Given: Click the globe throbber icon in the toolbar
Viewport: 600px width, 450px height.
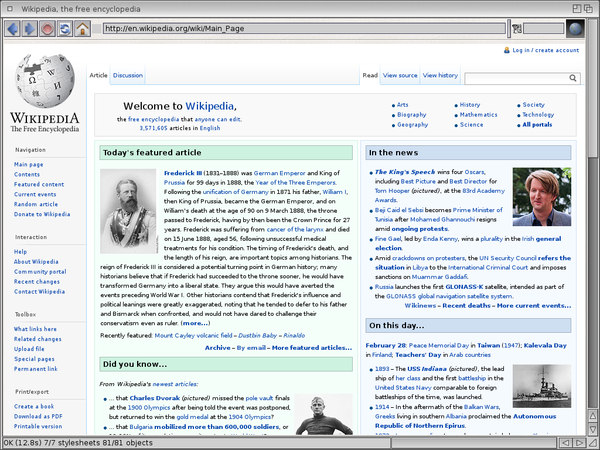Looking at the screenshot, I should [x=574, y=28].
